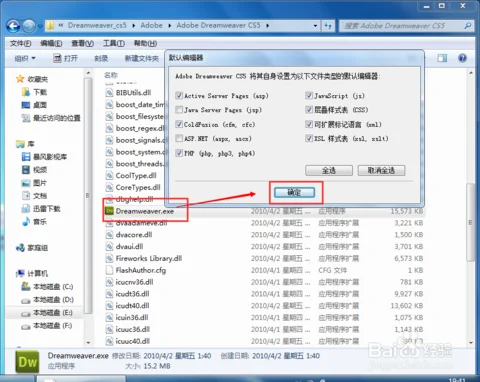Expand the arrow after Adobe path segment
This screenshot has width=480, height=382.
(169, 26)
